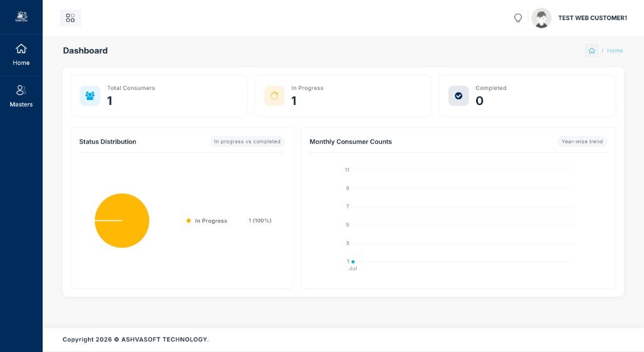Click the lightbulb theme icon

(x=518, y=18)
